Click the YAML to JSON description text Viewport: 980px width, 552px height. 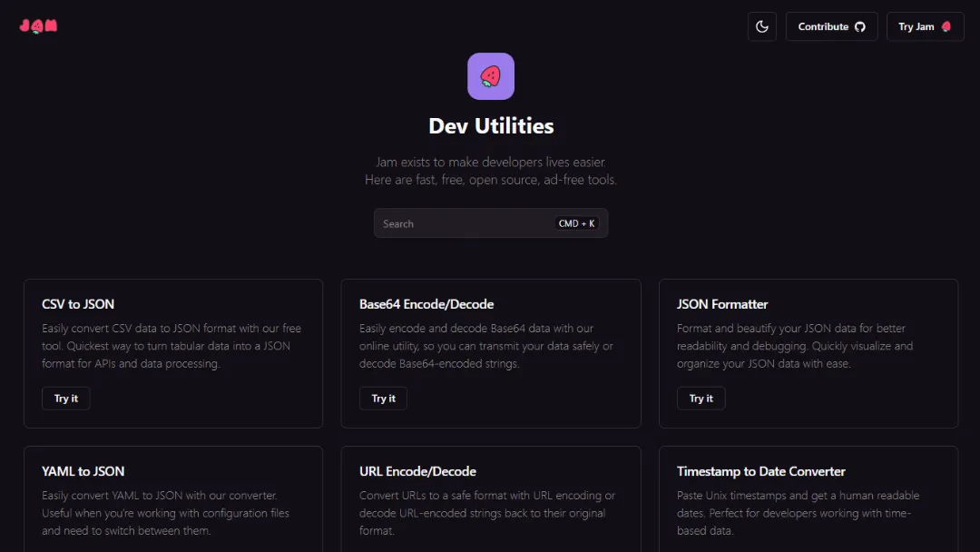(x=166, y=513)
